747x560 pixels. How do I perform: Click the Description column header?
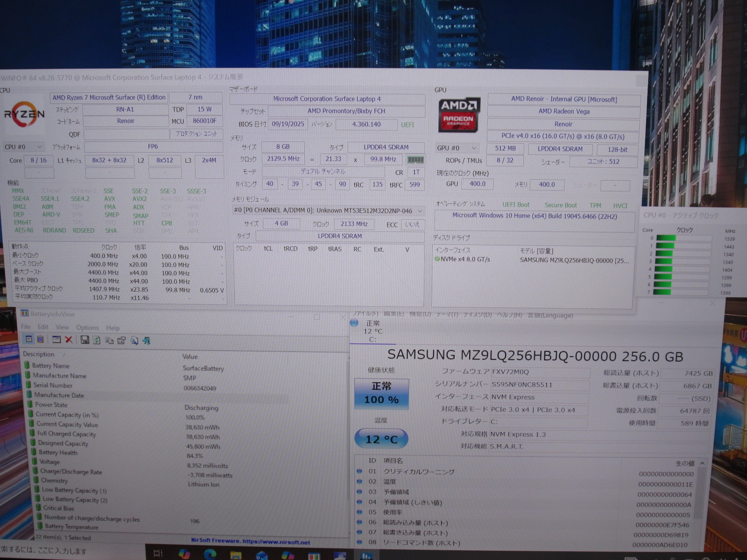(x=39, y=354)
